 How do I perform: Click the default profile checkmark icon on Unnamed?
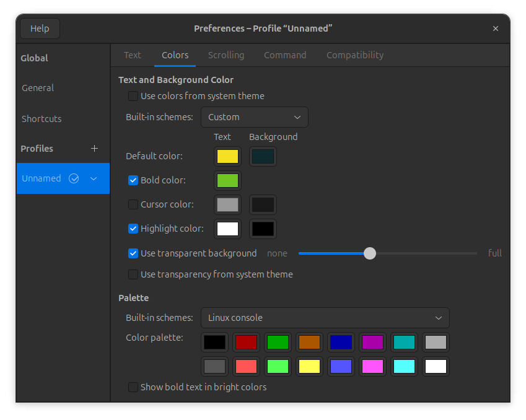(74, 178)
